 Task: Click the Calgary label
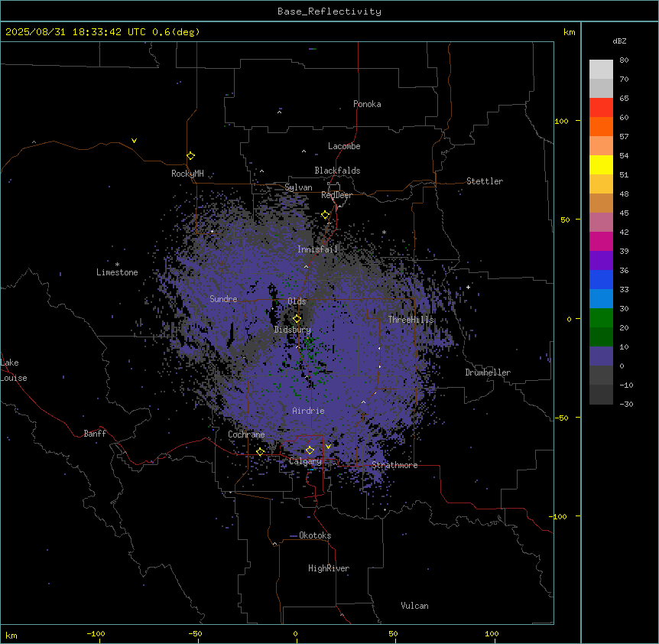(305, 461)
